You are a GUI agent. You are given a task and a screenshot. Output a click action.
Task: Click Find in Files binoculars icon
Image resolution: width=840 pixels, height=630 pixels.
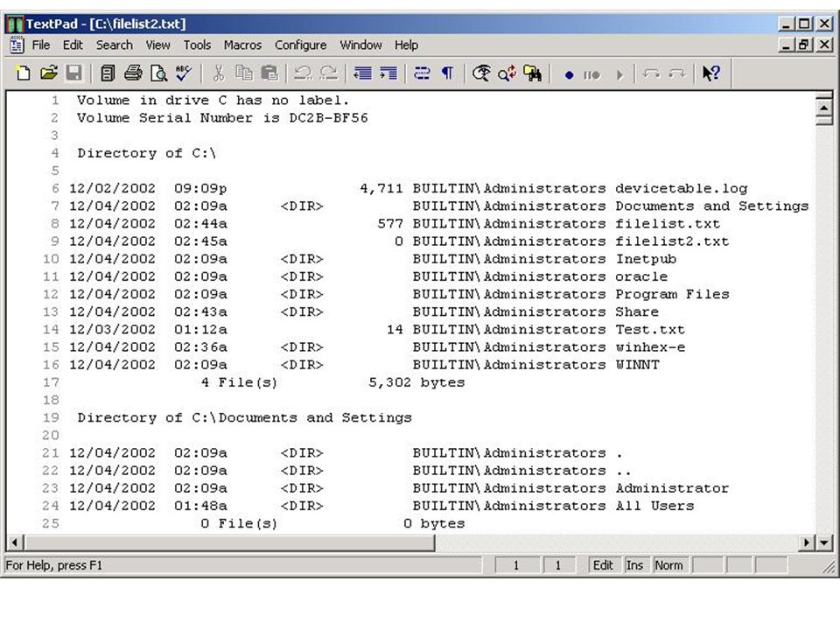pyautogui.click(x=533, y=73)
